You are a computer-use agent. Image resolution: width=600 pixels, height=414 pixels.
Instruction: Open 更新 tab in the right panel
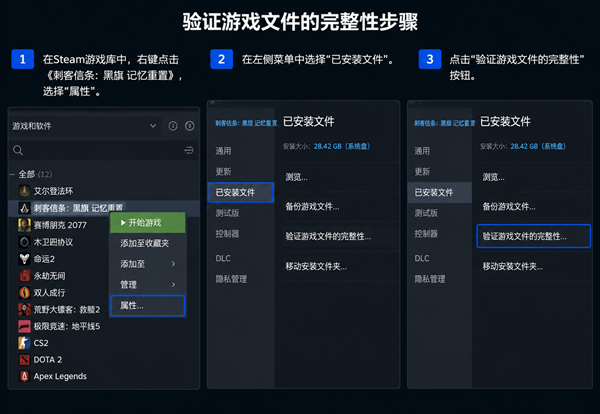point(422,171)
